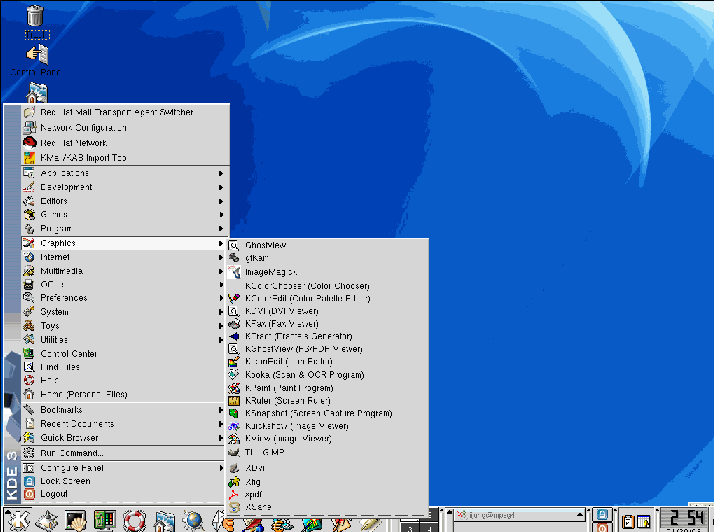714x532 pixels.
Task: Expand the Multimedia submenu
Action: point(123,271)
